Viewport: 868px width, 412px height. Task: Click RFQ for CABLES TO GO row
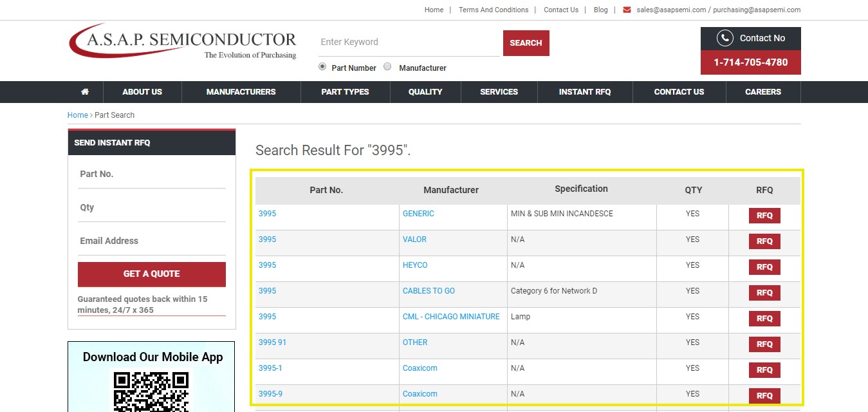[x=764, y=293]
